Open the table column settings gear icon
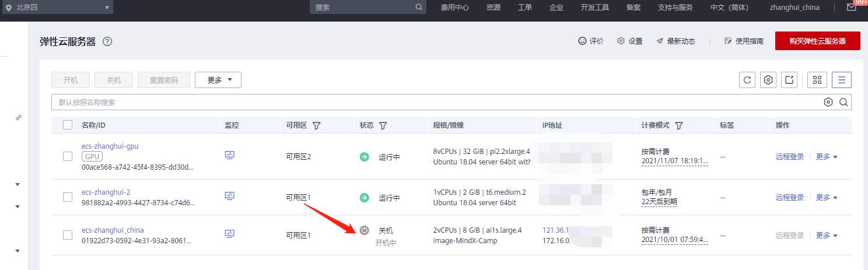Viewport: 868px width, 270px height. tap(768, 80)
